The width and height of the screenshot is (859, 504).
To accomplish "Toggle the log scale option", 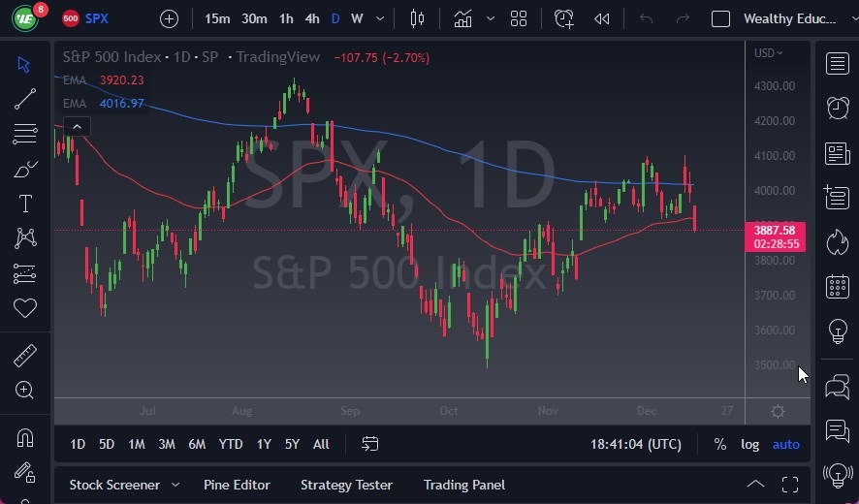I will pyautogui.click(x=750, y=444).
